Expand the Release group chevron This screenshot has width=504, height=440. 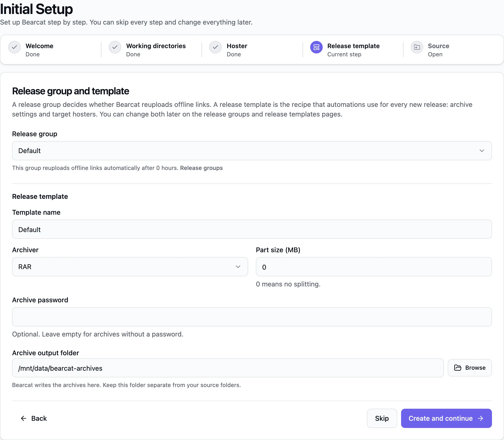[x=482, y=151]
